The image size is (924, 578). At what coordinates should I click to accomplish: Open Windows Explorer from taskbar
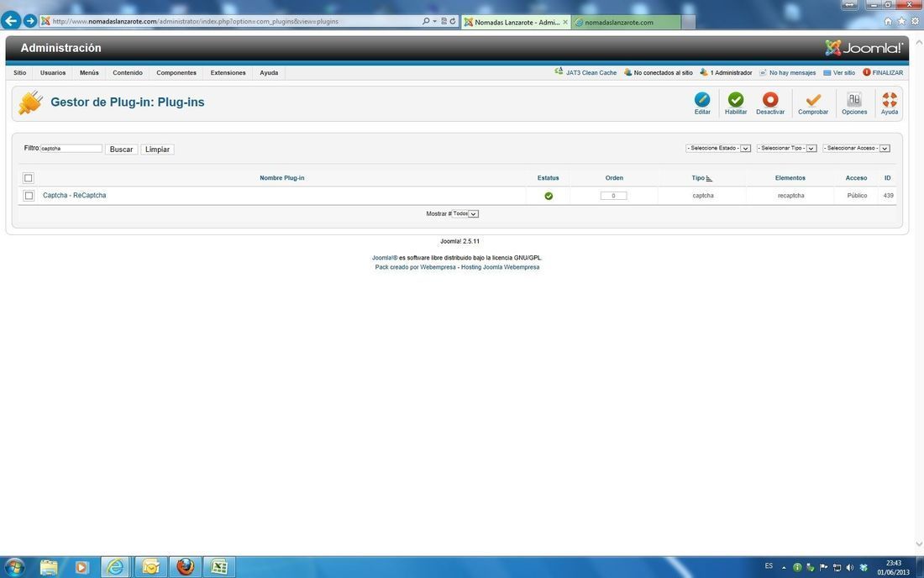point(49,567)
